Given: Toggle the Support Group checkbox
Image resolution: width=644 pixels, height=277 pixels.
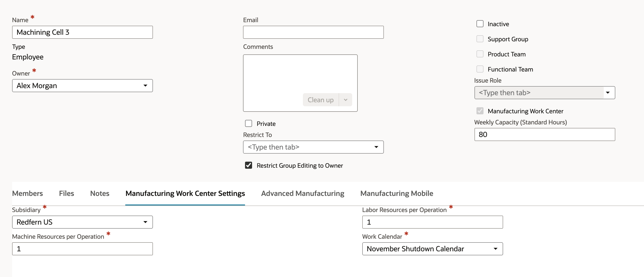Looking at the screenshot, I should [480, 39].
